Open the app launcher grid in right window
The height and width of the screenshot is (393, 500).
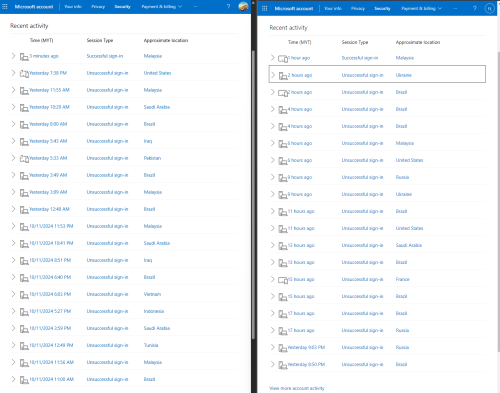point(265,8)
